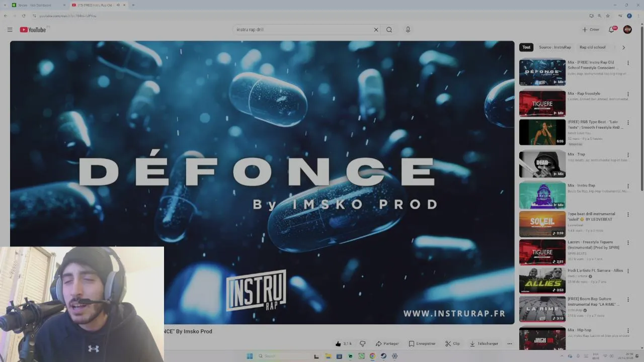Play the 'Mix - Rap freestyle' TIGUERE thumbnail
Viewport: 644px width, 362px height.
(x=542, y=104)
